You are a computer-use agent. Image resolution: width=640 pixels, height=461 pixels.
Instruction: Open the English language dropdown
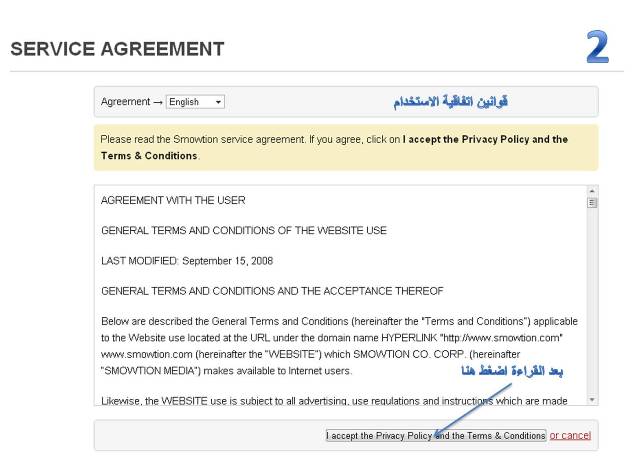pos(195,102)
